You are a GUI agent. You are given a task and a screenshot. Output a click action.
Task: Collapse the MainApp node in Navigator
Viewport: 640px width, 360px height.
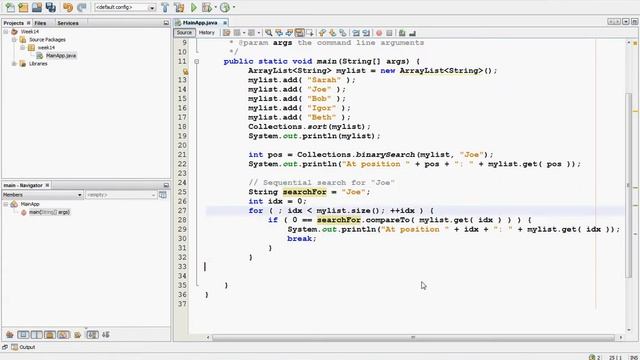(x=6, y=204)
